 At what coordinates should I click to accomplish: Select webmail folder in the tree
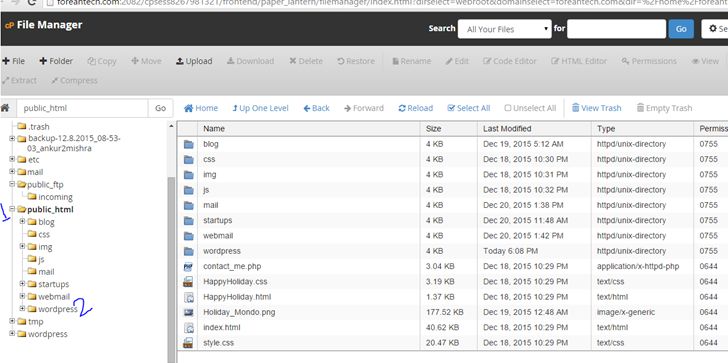49,296
